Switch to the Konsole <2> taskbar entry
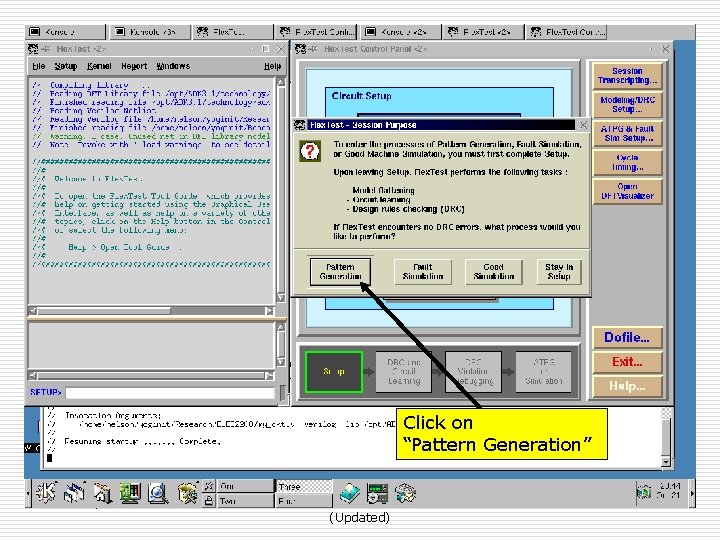Screen dimensions: 720x540 [401, 32]
